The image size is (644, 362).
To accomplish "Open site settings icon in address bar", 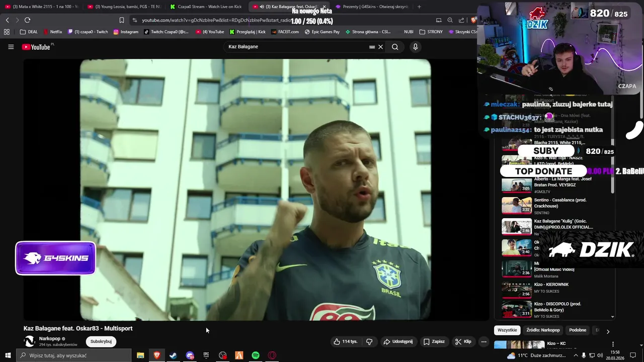I will 134,20.
